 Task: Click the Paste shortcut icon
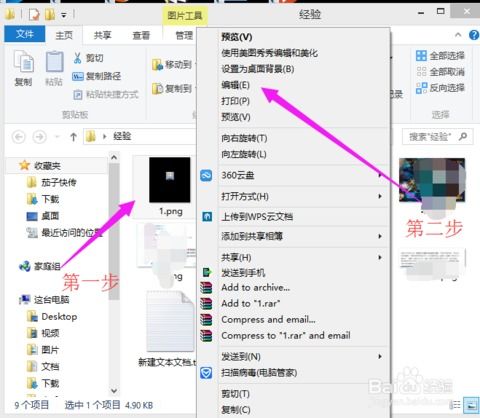click(x=77, y=95)
